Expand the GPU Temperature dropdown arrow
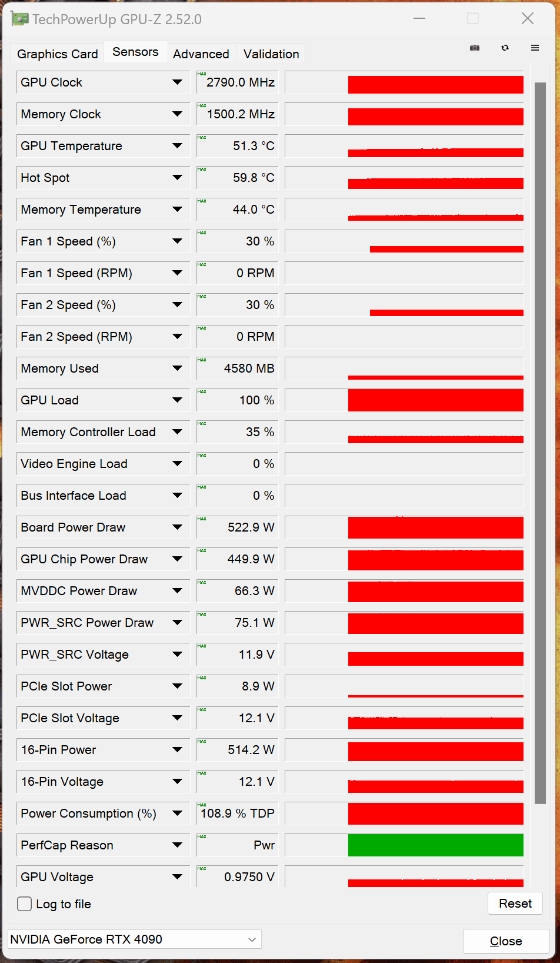This screenshot has height=963, width=560. click(x=177, y=146)
